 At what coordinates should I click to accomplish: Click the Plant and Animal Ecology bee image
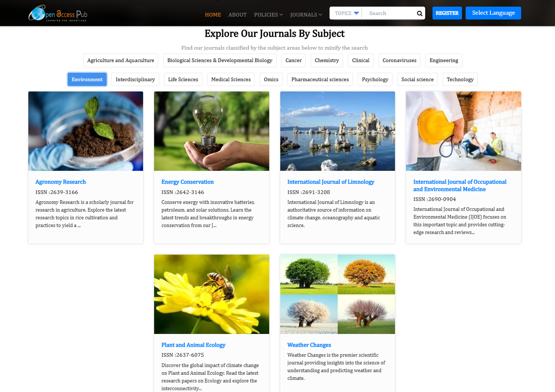coord(211,294)
